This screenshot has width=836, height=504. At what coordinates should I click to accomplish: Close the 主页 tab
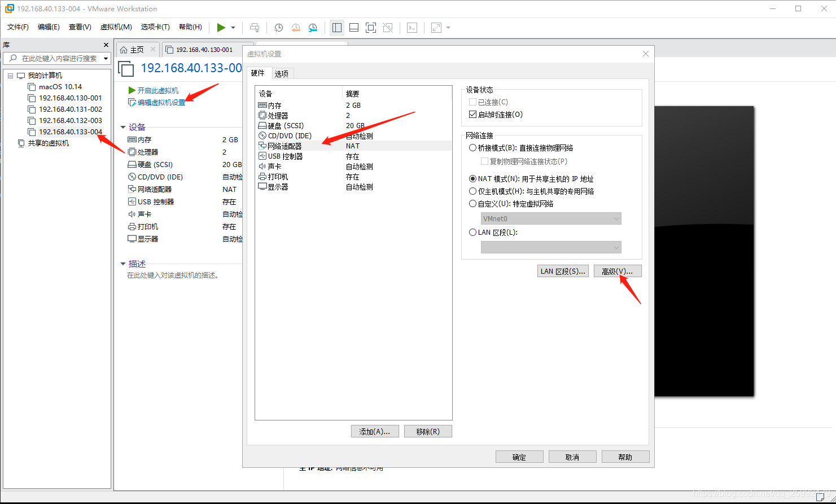coord(152,50)
